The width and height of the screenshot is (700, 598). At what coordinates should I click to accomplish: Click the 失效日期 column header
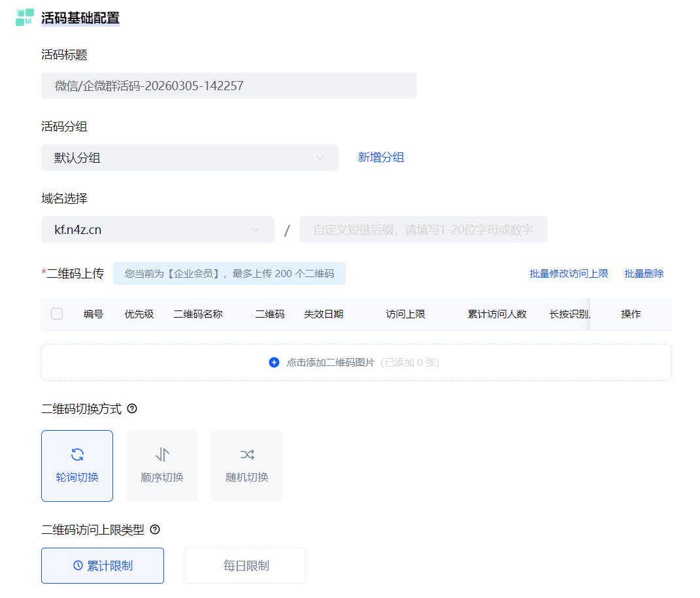324,314
